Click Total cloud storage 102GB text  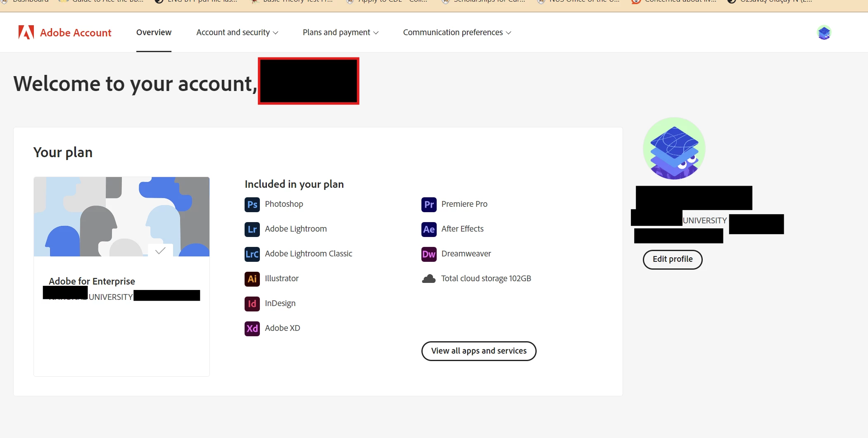click(x=486, y=278)
